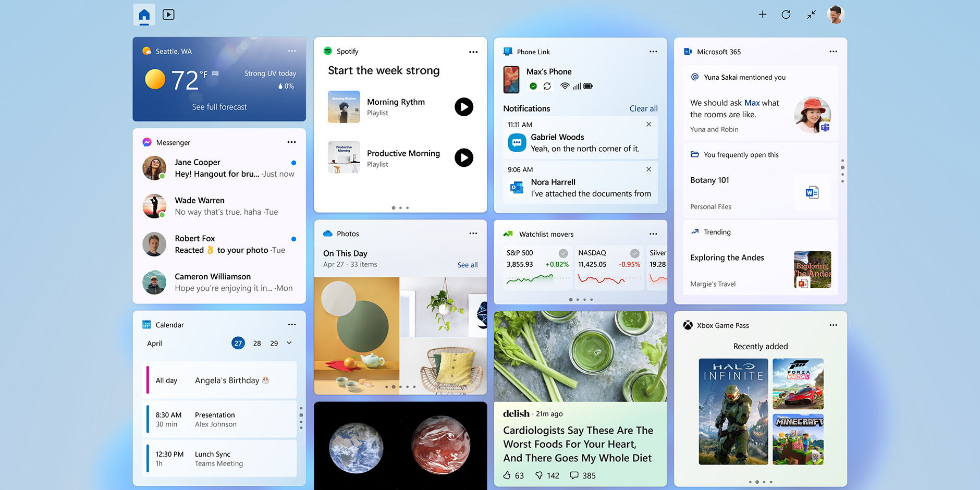
Task: Click the Watchlist movers chart icon
Action: click(x=508, y=234)
